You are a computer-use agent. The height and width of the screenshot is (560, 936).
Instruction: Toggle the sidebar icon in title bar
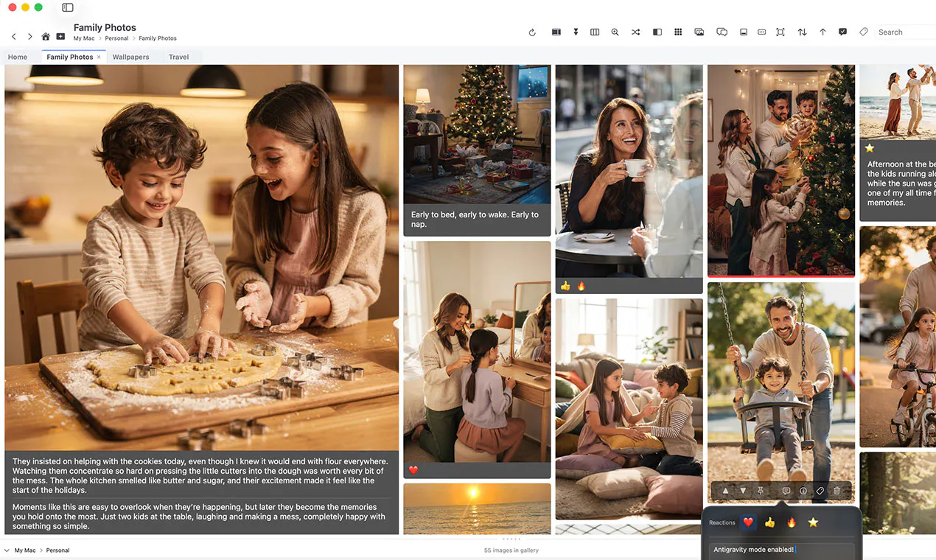[68, 7]
